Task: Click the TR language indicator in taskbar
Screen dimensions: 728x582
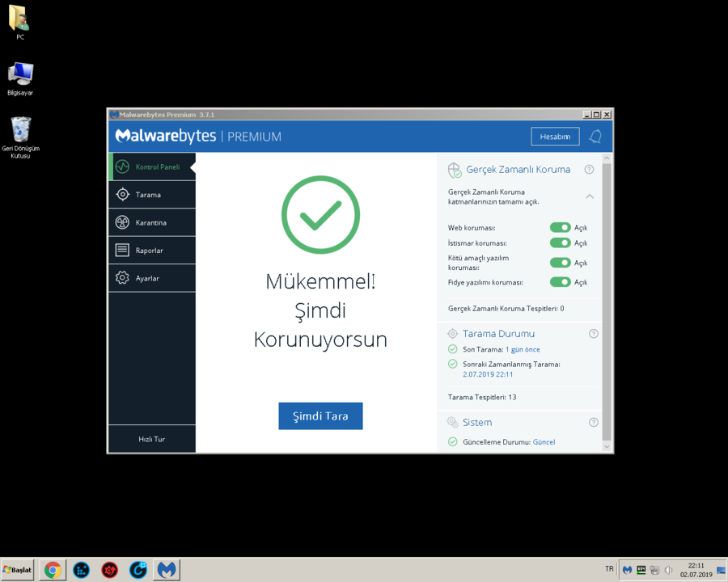Action: point(609,569)
